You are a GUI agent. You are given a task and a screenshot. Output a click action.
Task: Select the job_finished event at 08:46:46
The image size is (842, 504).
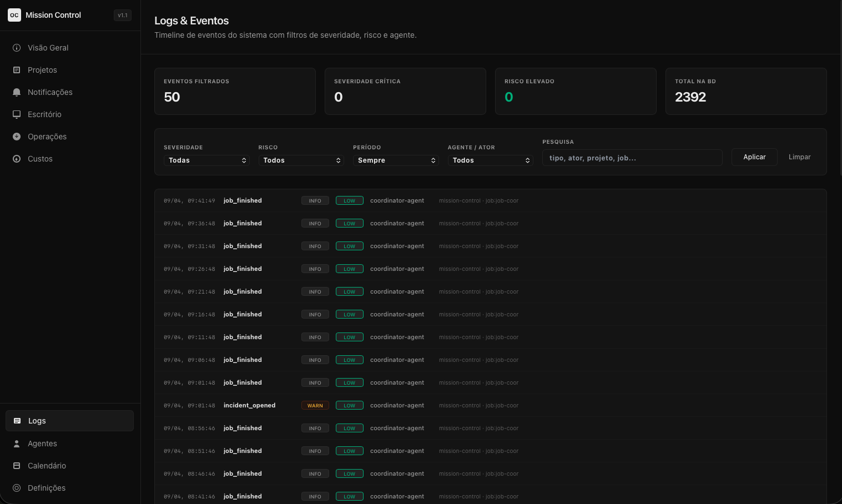coord(491,473)
